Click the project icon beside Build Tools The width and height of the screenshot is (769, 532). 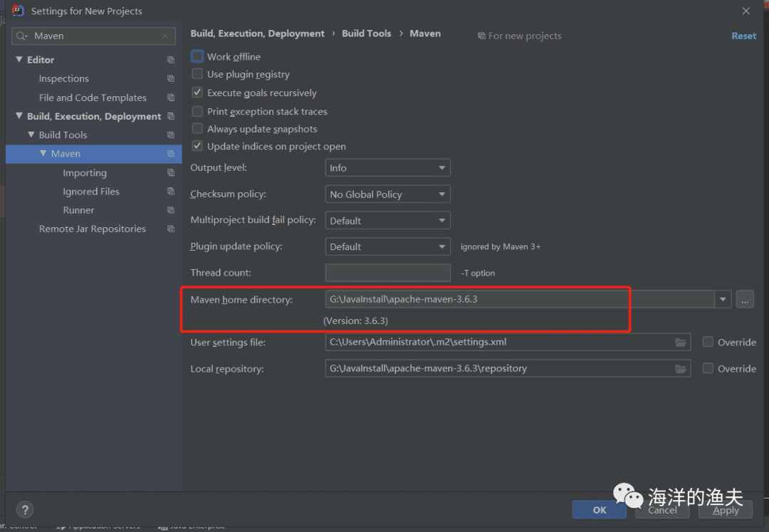pyautogui.click(x=171, y=135)
